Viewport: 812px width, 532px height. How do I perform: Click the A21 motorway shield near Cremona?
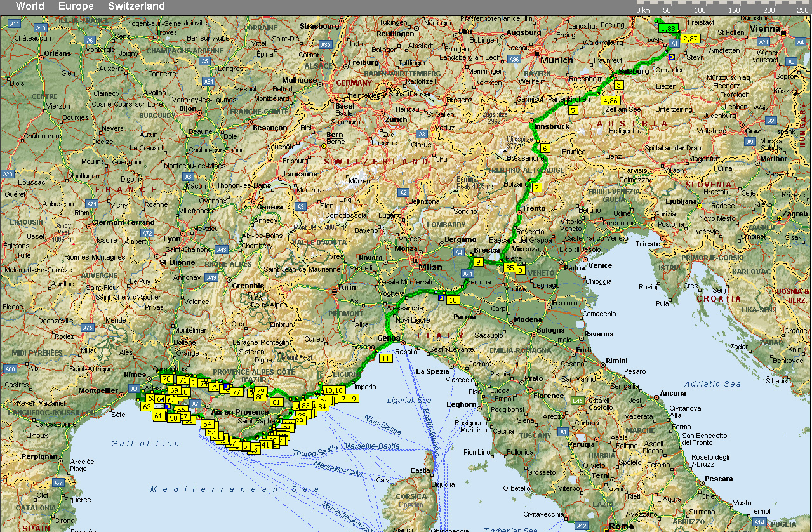coord(468,274)
